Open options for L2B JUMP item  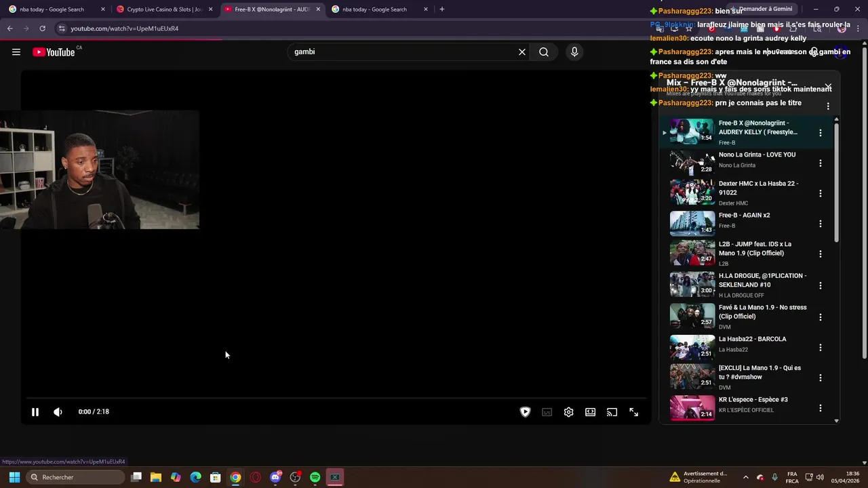[x=820, y=254]
